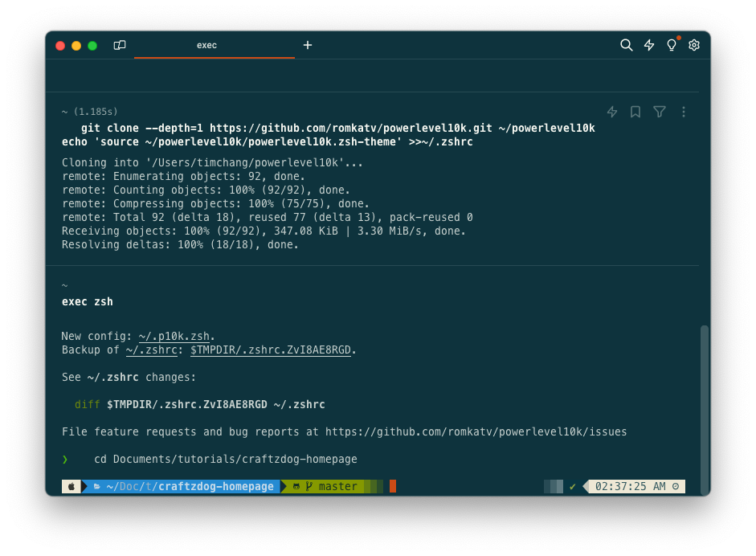
Task: Click the clock icon beside the time
Action: (676, 487)
